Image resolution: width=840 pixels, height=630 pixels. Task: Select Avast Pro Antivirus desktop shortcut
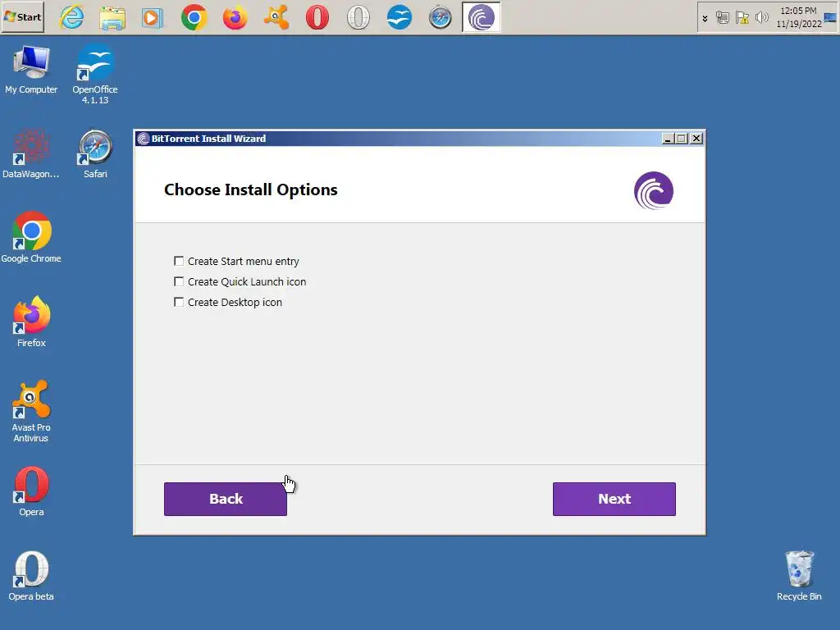[x=31, y=411]
